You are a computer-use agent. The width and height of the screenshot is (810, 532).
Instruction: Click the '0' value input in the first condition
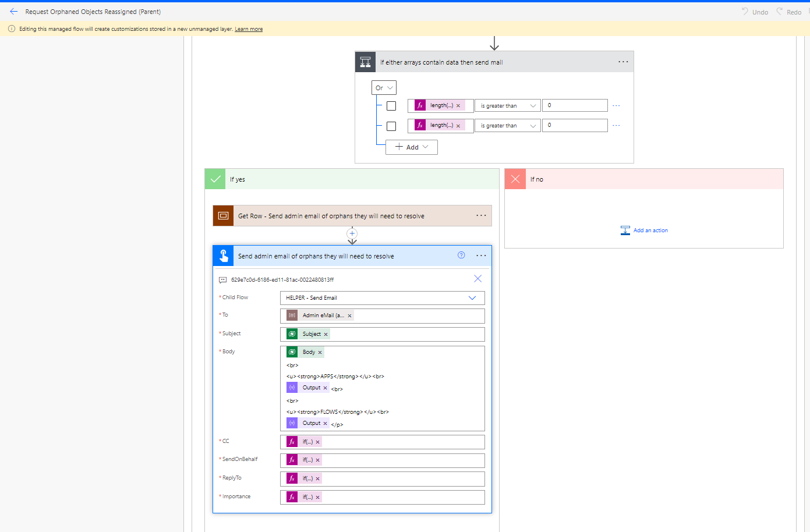pyautogui.click(x=575, y=105)
